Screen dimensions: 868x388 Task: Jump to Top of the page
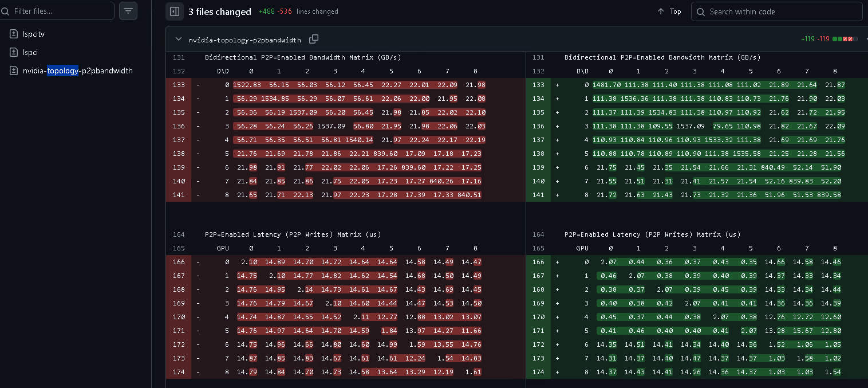click(x=675, y=11)
